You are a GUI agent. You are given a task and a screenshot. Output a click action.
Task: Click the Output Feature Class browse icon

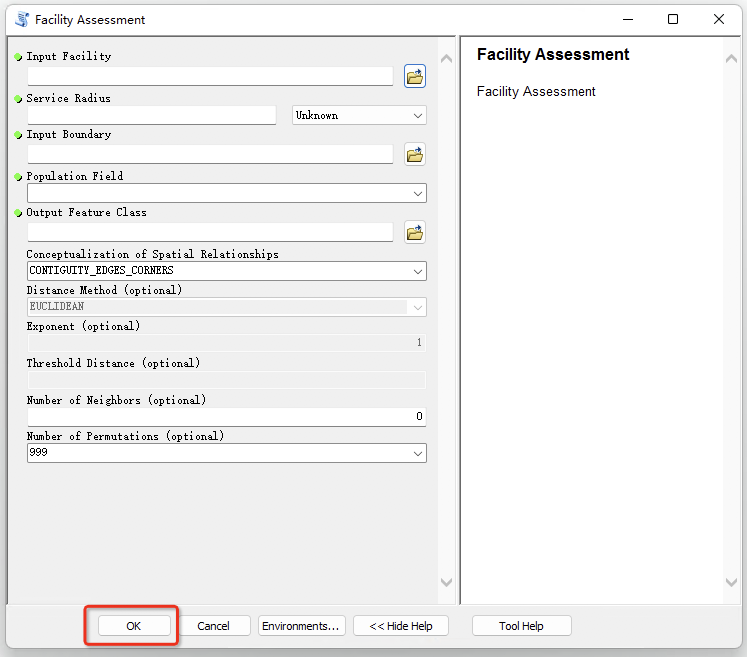coord(415,232)
